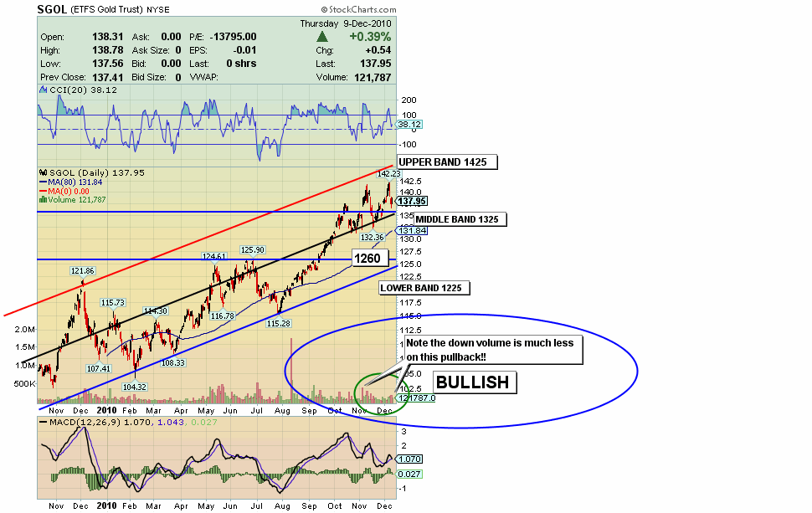This screenshot has height=513, width=812.
Task: Click the SGOL ticker title
Action: (52, 9)
